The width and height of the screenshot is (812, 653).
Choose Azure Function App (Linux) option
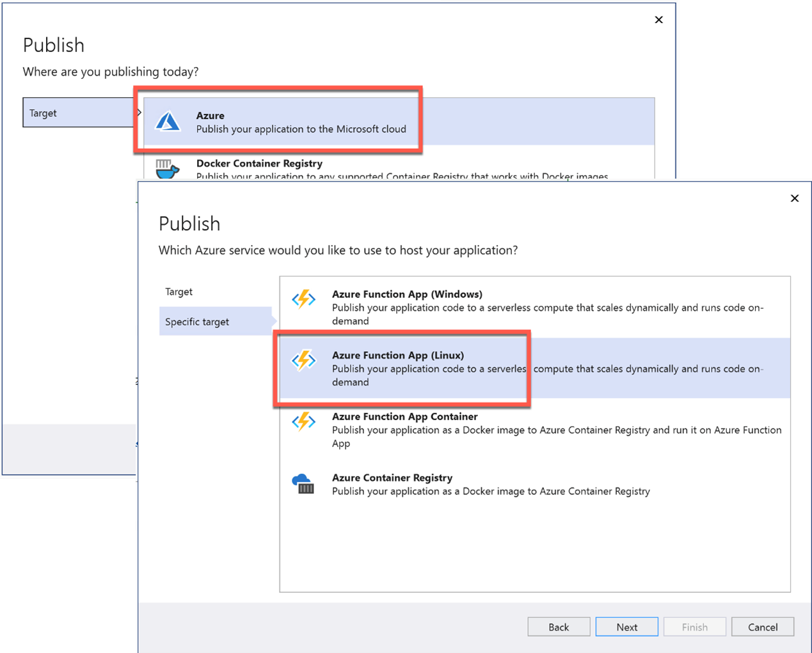[535, 368]
